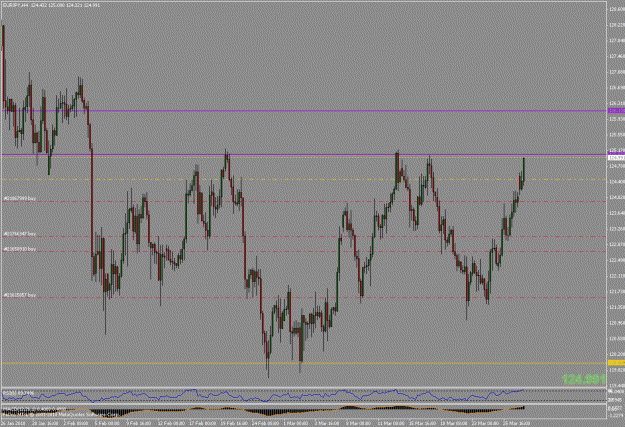Click the topmost buy order label text
The image size is (625, 427).
point(20,198)
